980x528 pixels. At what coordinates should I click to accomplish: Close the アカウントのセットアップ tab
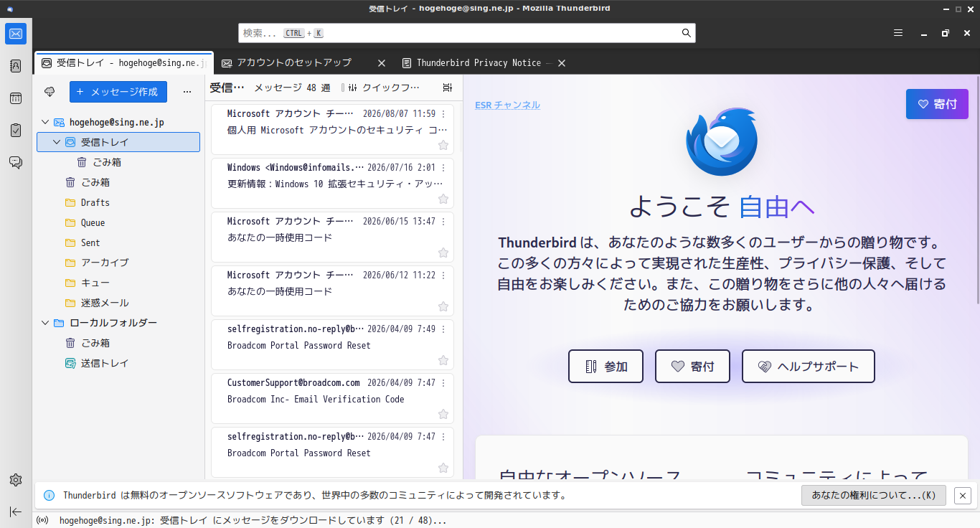tap(382, 63)
